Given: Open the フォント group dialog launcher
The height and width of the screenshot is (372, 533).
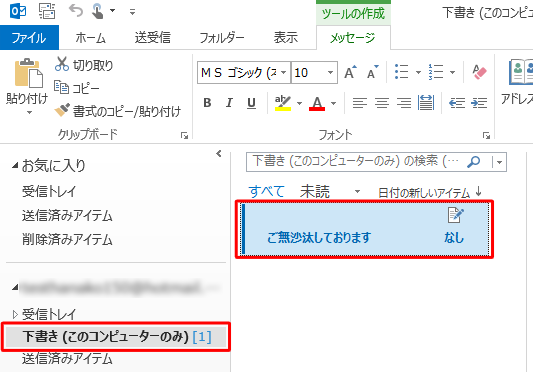Looking at the screenshot, I should point(486,136).
